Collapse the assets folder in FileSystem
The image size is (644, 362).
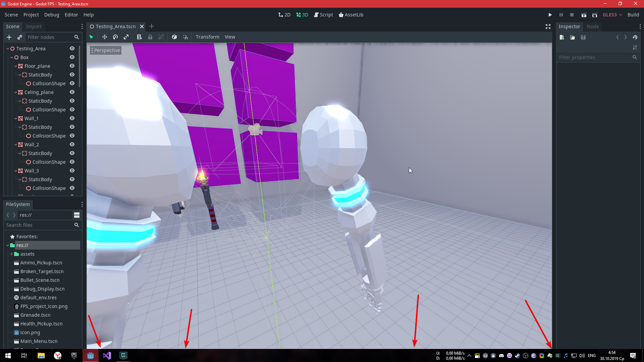(11, 254)
